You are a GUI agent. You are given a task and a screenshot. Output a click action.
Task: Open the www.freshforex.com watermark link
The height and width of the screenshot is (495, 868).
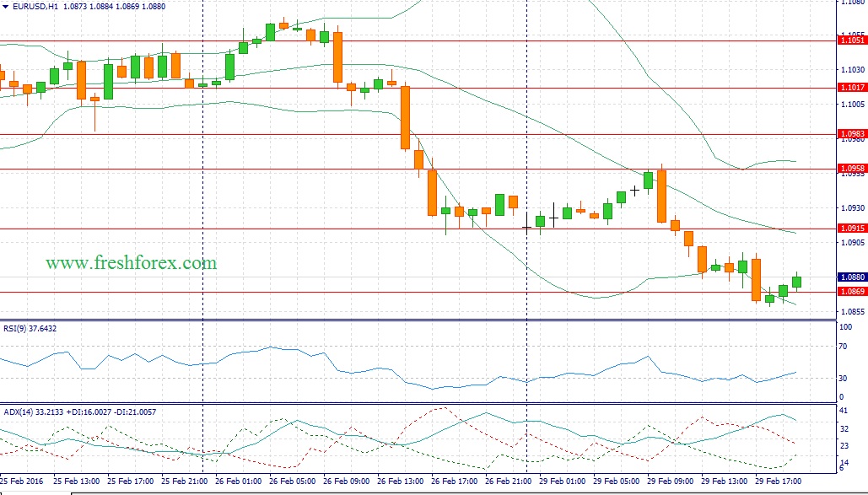[x=131, y=263]
